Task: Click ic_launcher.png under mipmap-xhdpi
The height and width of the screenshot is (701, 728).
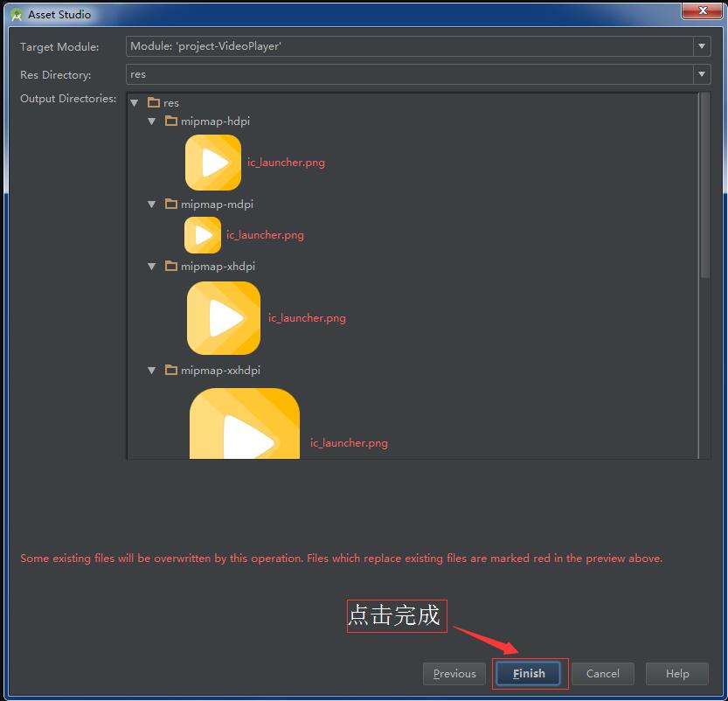Action: (x=307, y=318)
